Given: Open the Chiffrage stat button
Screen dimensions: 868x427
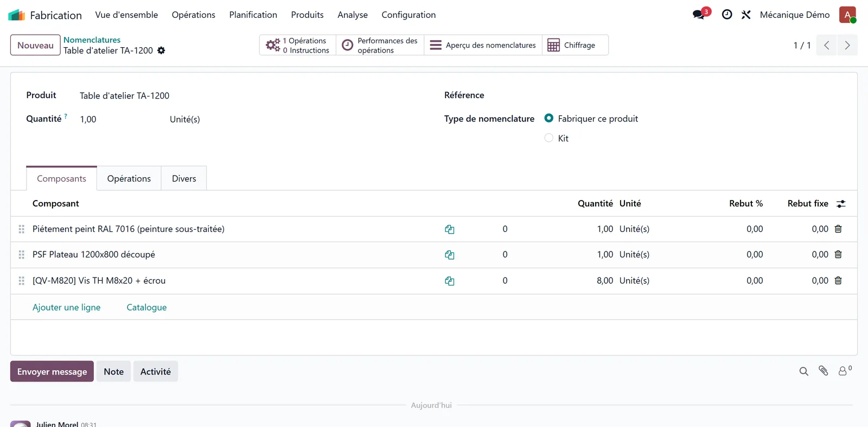Looking at the screenshot, I should (575, 46).
